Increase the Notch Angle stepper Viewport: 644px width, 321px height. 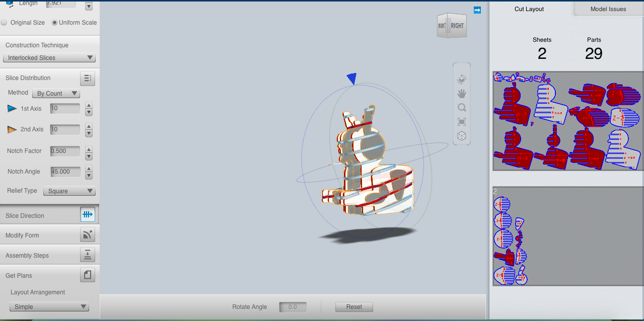coord(89,169)
